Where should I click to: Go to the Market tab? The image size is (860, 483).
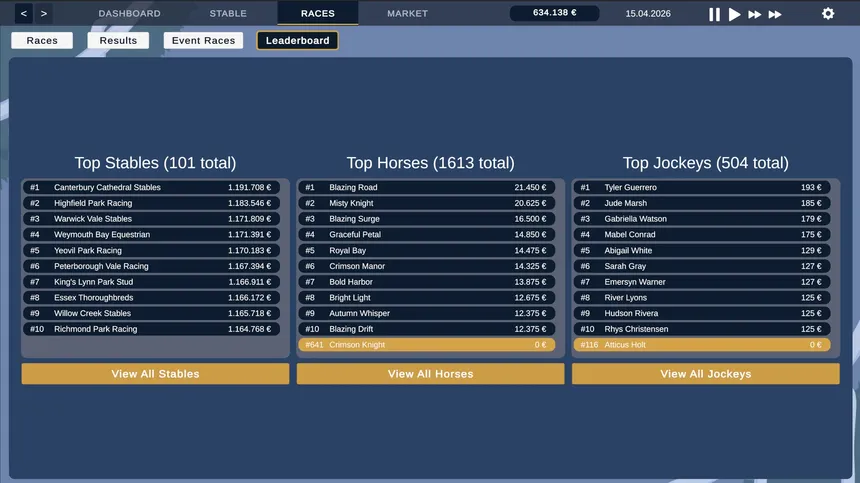[x=407, y=13]
